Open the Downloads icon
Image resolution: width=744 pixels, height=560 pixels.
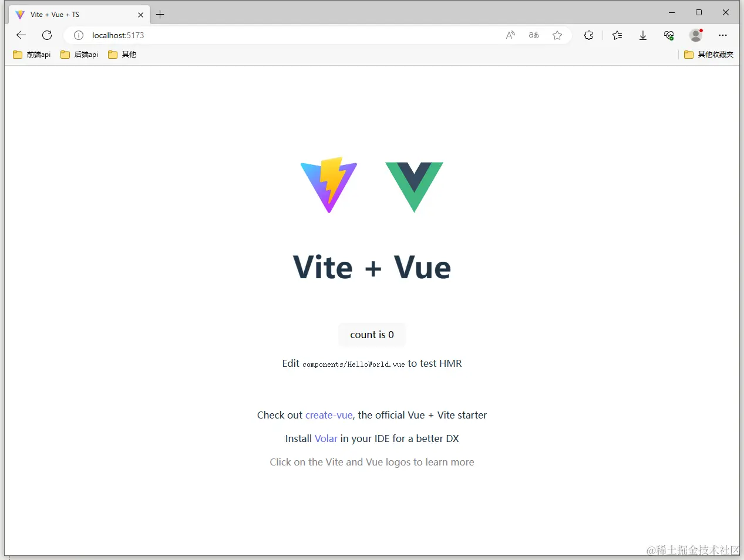coord(643,35)
